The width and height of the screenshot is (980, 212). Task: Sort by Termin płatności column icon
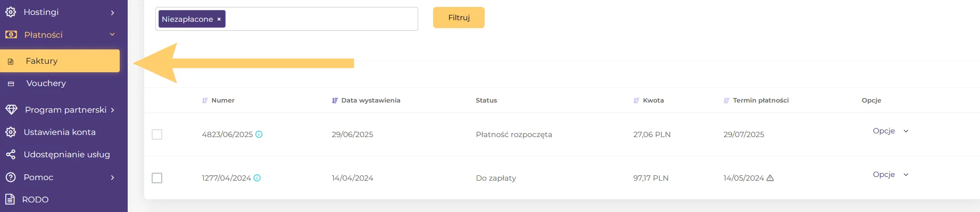click(726, 100)
